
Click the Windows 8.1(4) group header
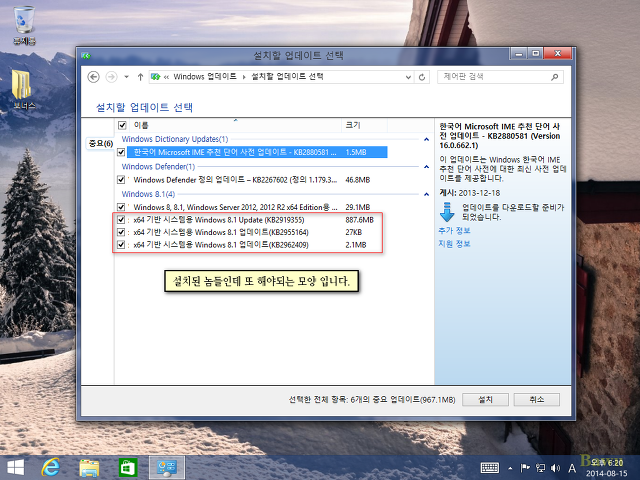point(148,194)
